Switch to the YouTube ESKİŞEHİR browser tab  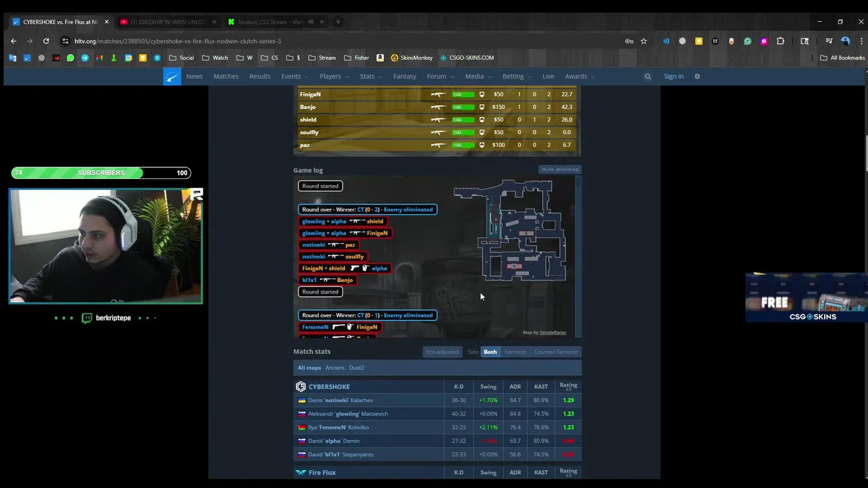tap(167, 22)
